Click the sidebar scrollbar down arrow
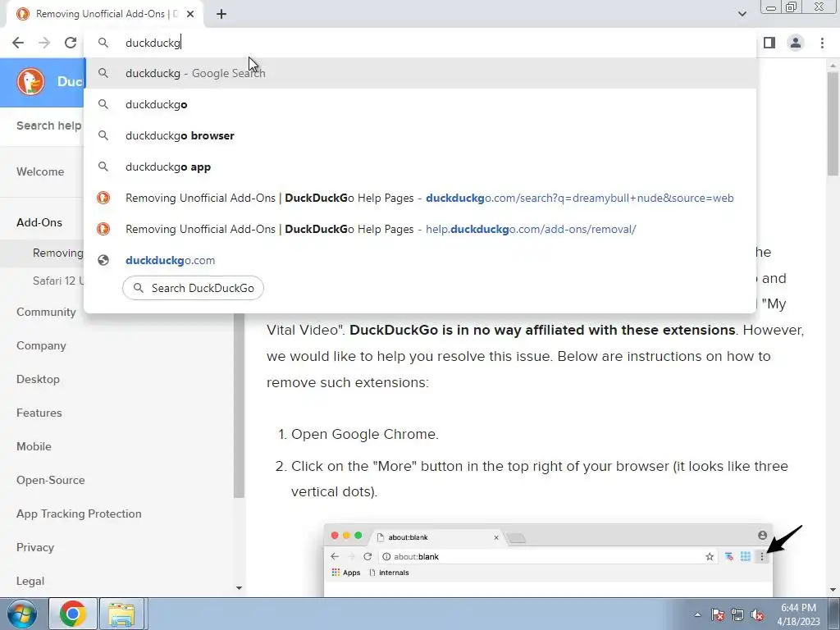 (x=239, y=588)
